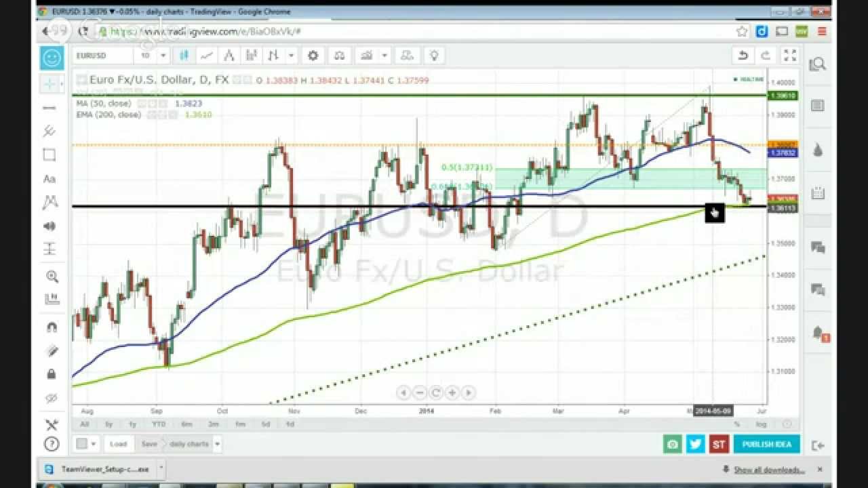Viewport: 868px width, 488px height.
Task: Select the 1m time range
Action: pos(240,424)
